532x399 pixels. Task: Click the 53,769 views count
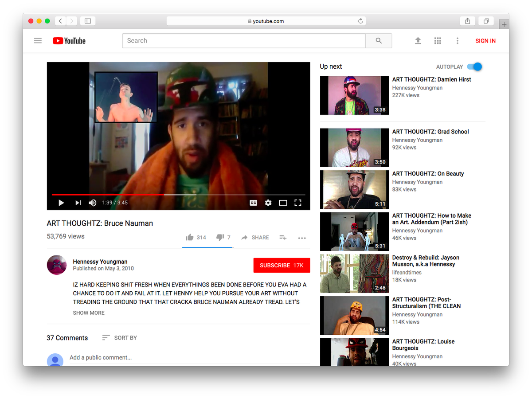click(x=66, y=236)
